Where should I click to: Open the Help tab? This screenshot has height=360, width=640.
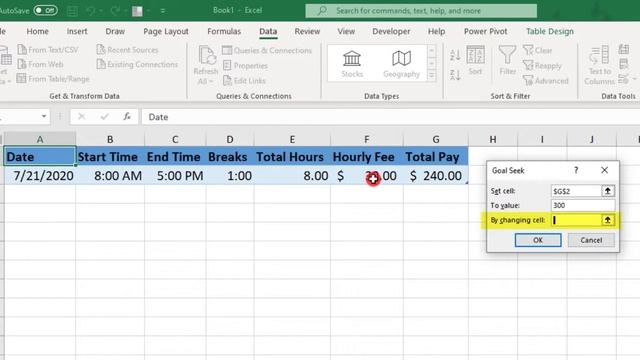(436, 31)
